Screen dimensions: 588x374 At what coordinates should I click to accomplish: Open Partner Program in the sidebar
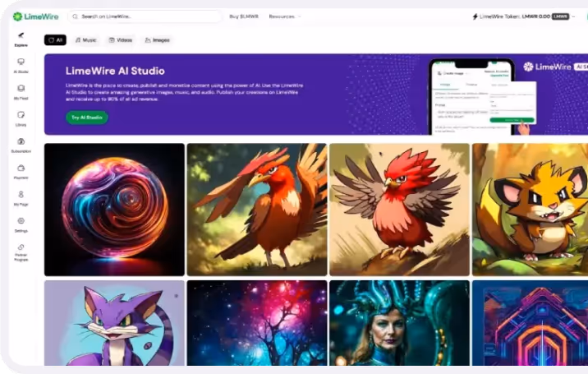point(21,252)
